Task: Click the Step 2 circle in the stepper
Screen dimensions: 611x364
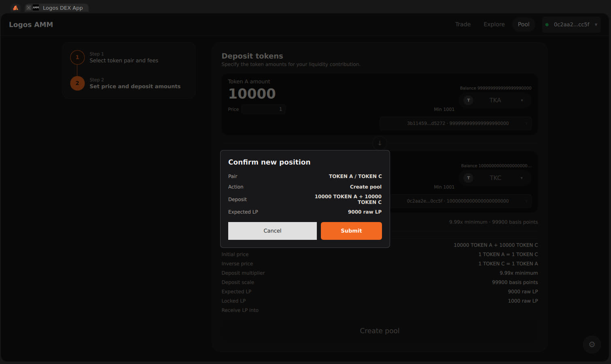Action: 77,83
